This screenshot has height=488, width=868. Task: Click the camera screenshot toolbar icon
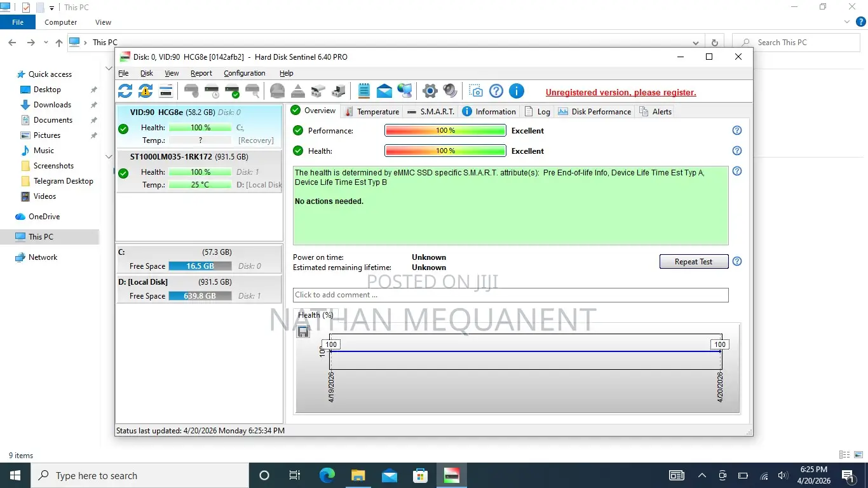(475, 91)
